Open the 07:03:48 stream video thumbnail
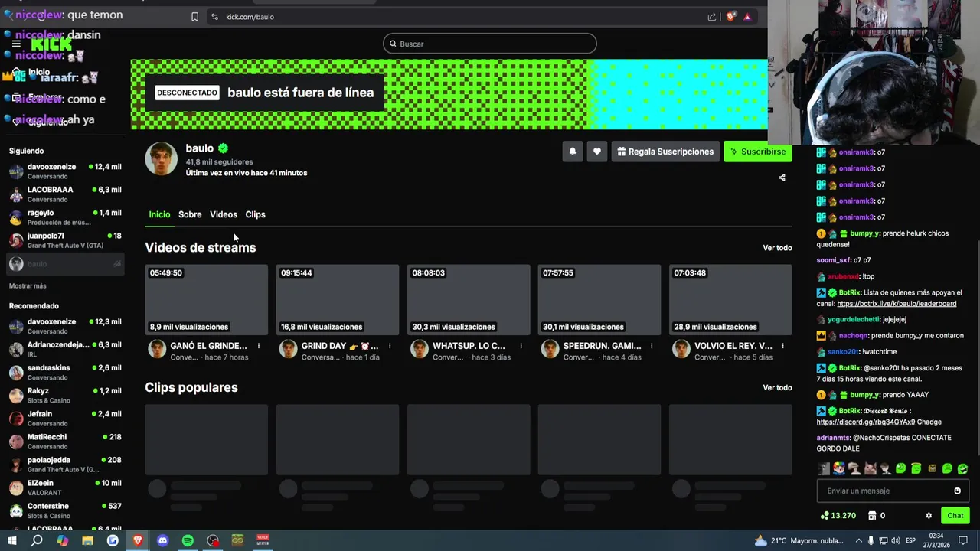The height and width of the screenshot is (551, 980). (730, 299)
